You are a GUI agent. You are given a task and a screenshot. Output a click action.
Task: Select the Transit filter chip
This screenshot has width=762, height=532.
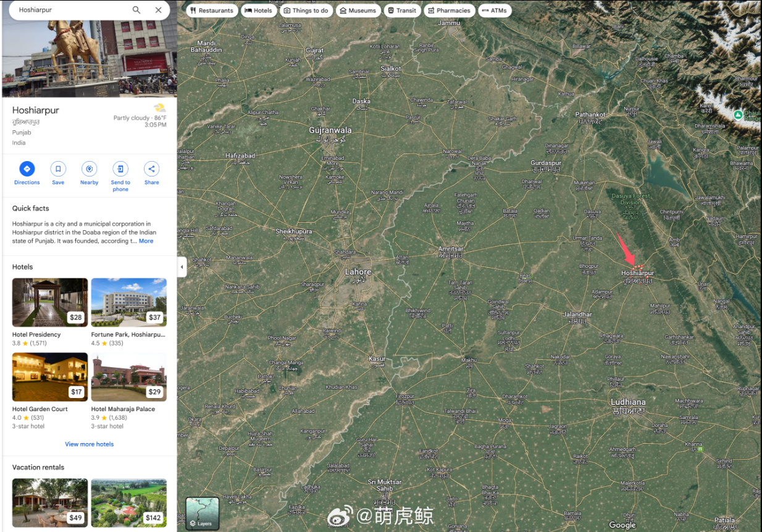point(402,10)
